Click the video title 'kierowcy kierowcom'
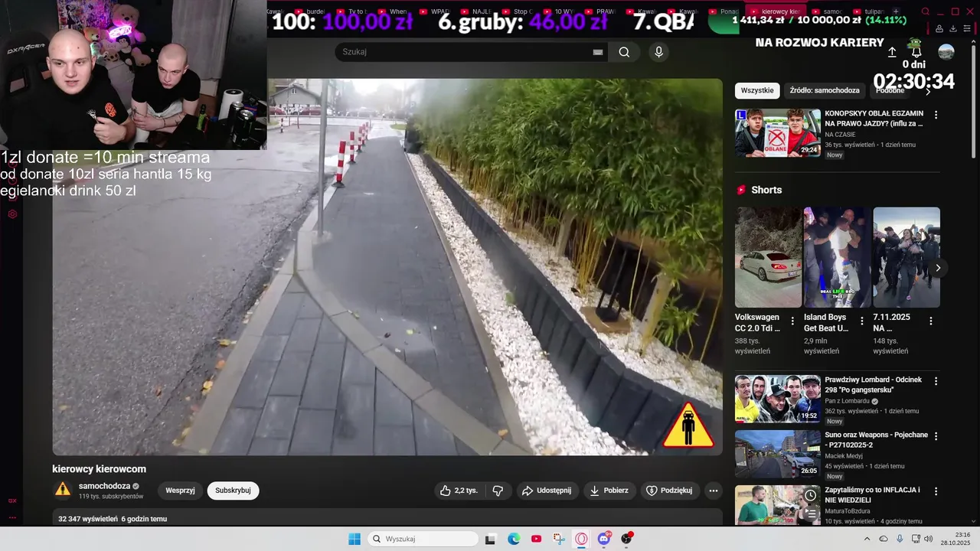This screenshot has height=551, width=980. pyautogui.click(x=99, y=469)
